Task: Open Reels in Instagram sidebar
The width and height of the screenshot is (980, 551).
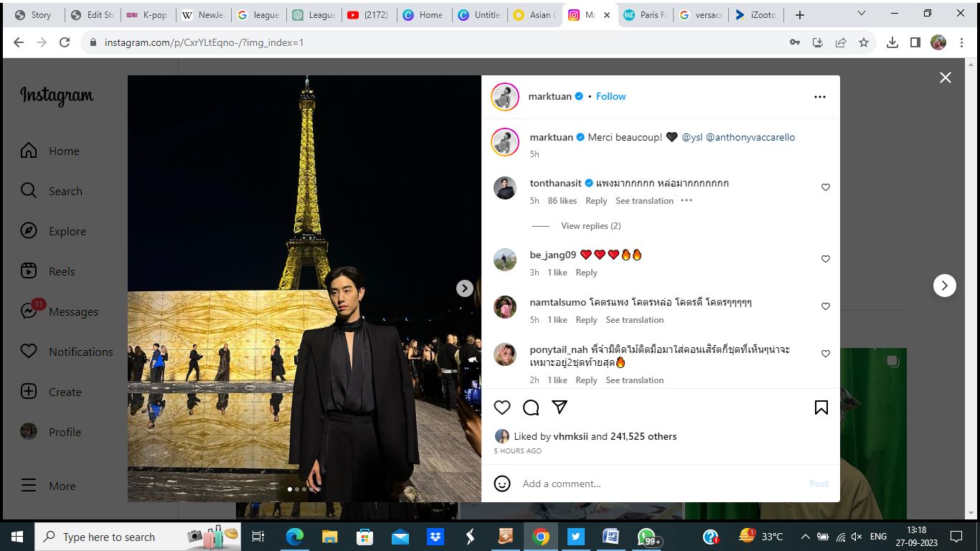Action: click(x=47, y=271)
